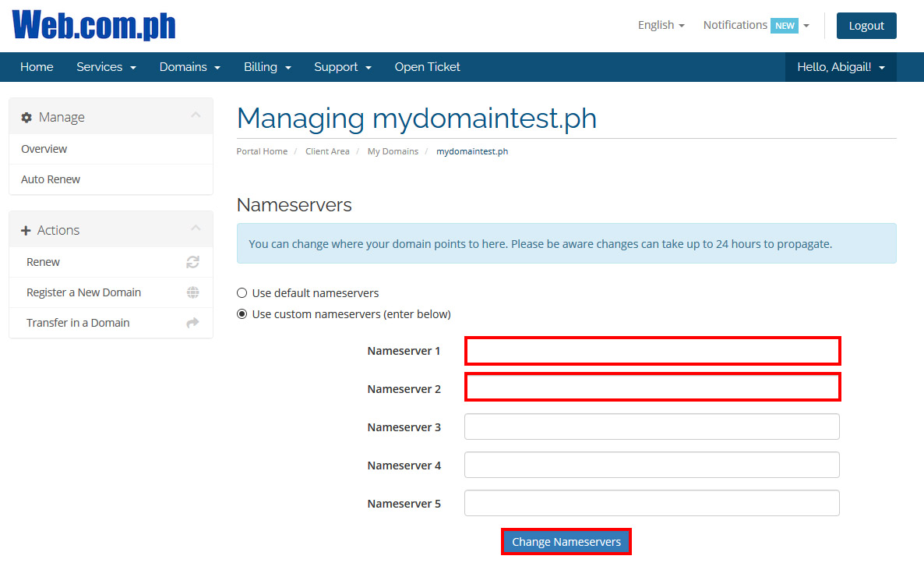Image resolution: width=924 pixels, height=570 pixels.
Task: Select Renew in the Actions panel
Action: click(x=111, y=262)
